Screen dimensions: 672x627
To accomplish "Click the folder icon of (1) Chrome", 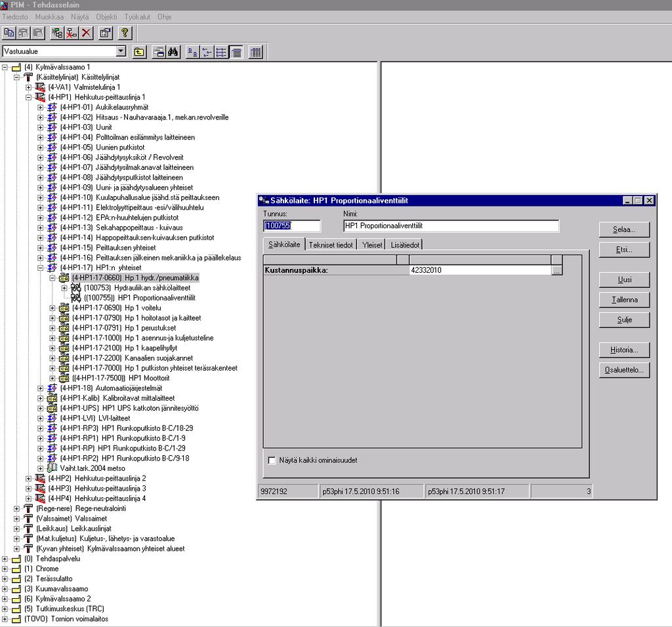I will (16, 569).
